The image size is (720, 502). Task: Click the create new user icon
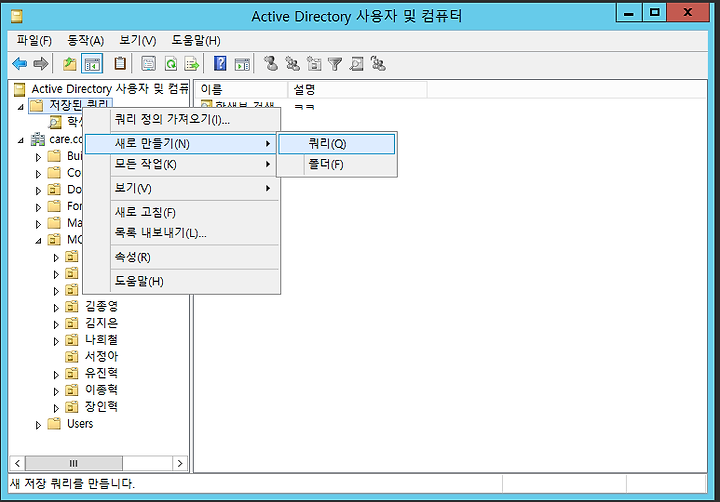point(271,63)
